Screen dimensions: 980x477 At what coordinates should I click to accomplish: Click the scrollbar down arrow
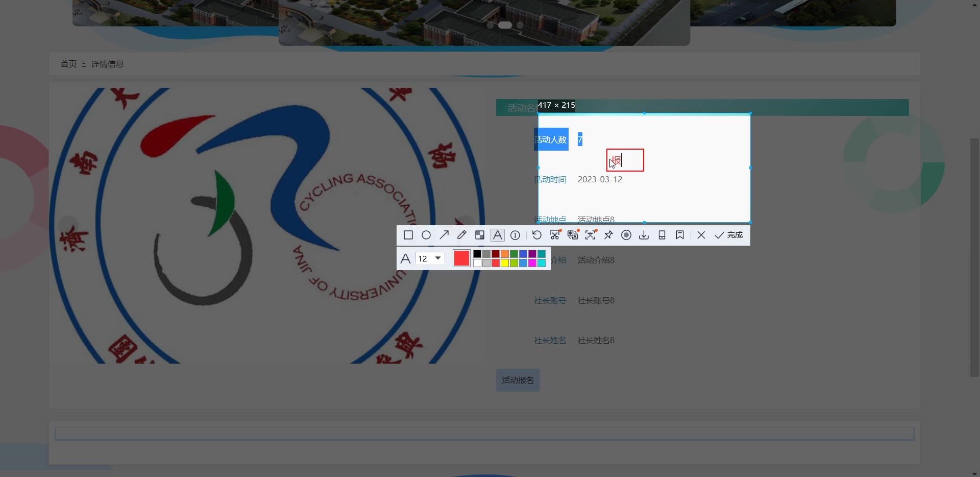click(x=975, y=473)
